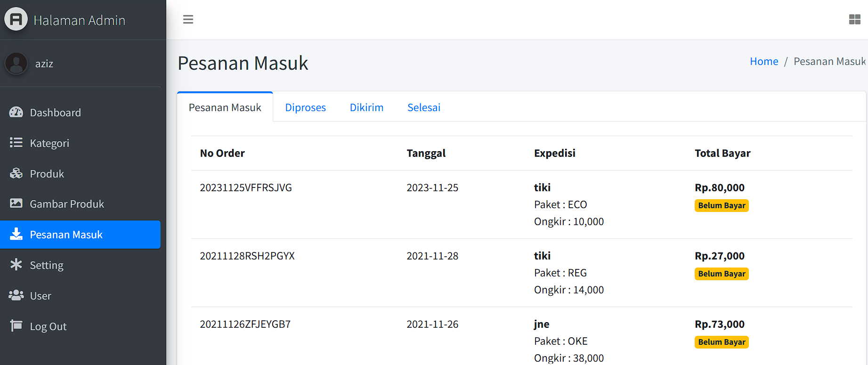Viewport: 868px width, 365px height.
Task: Click the aziz user avatar
Action: pos(16,64)
